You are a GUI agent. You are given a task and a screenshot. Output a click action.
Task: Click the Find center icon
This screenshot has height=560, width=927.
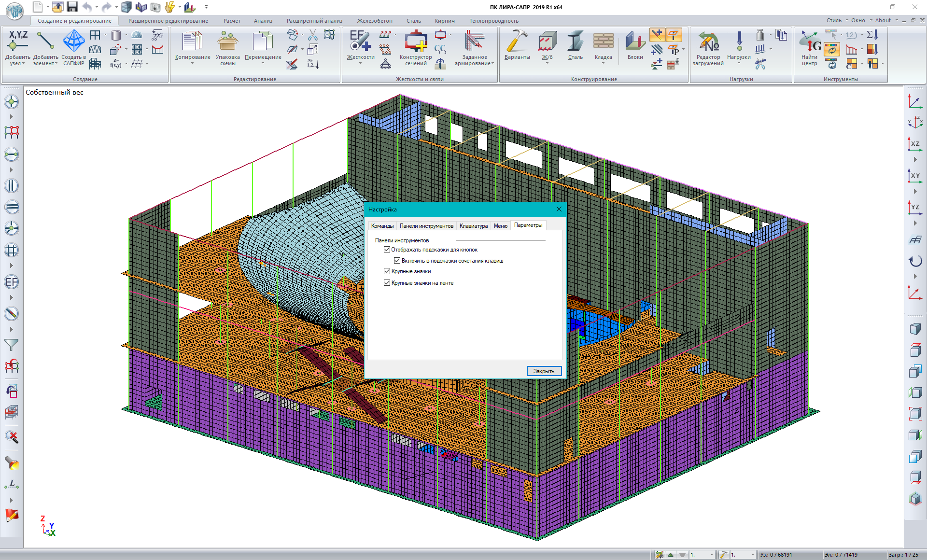[x=810, y=42]
